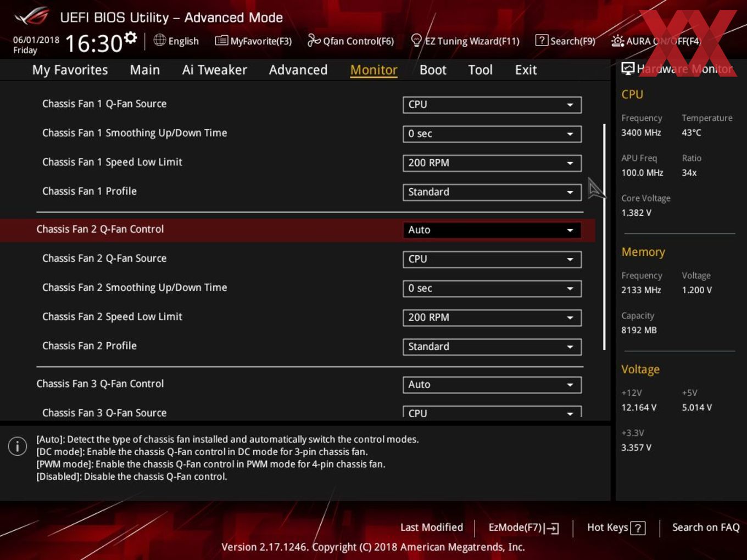Viewport: 747px width, 560px height.
Task: Click the +5V 5.014 V reading
Action: click(697, 407)
